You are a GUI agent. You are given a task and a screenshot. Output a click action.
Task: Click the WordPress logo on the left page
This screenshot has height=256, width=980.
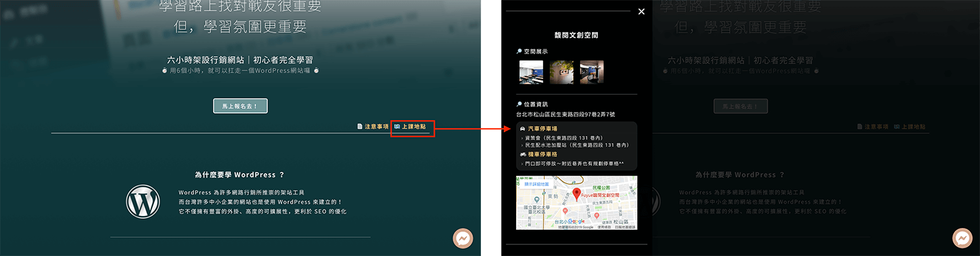point(143,201)
